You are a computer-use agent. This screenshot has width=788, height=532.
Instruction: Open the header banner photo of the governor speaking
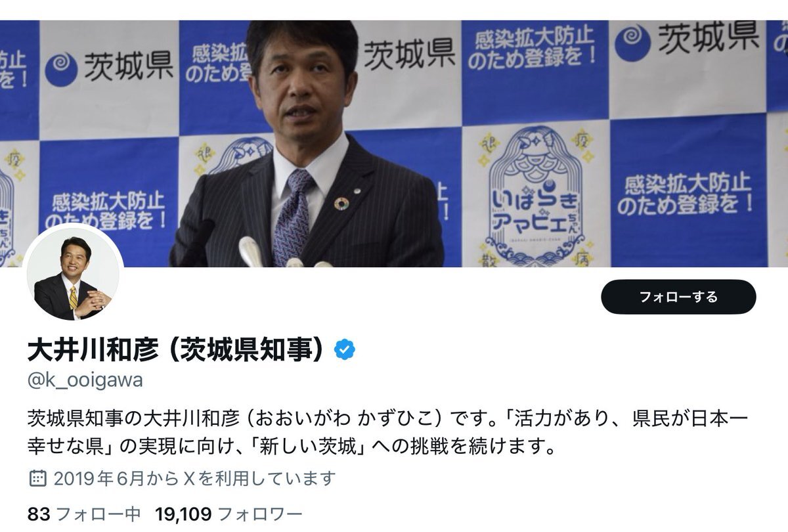point(394,143)
